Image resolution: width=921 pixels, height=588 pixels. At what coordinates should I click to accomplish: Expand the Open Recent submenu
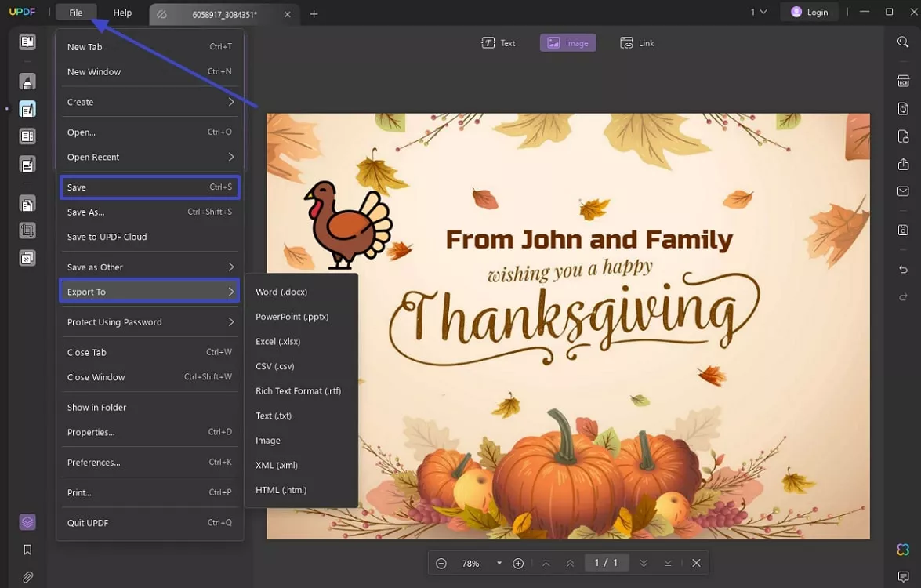[x=149, y=157]
